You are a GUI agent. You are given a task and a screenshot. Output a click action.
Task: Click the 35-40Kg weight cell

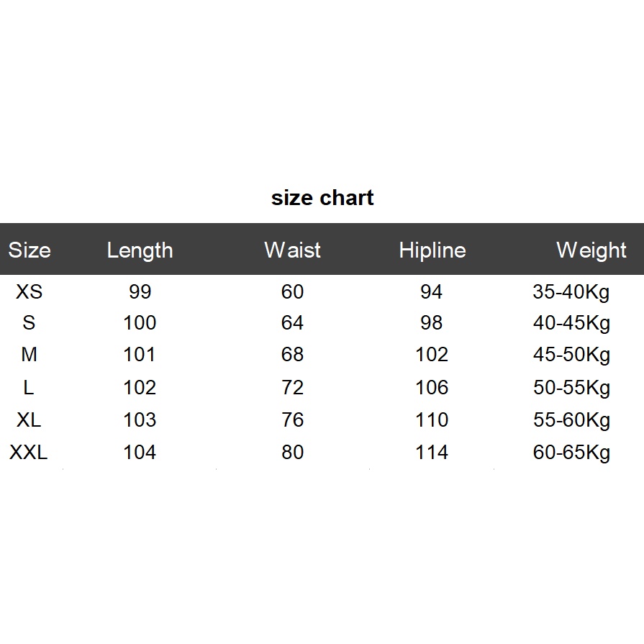click(x=571, y=291)
